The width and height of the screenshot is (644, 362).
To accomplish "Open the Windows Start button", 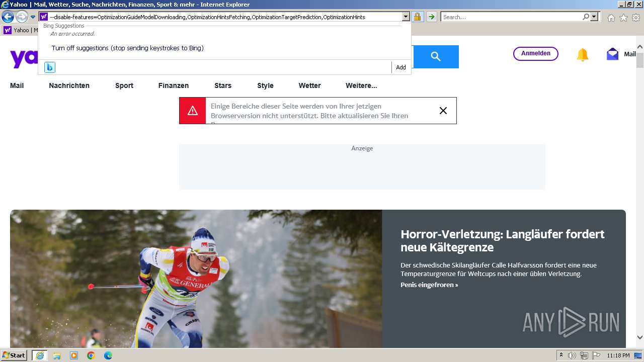I will 14,355.
